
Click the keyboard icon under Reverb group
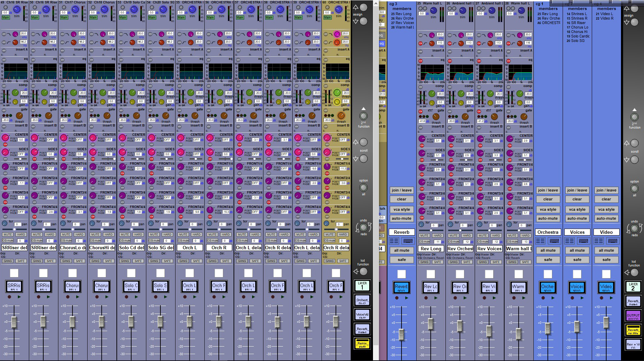click(408, 241)
